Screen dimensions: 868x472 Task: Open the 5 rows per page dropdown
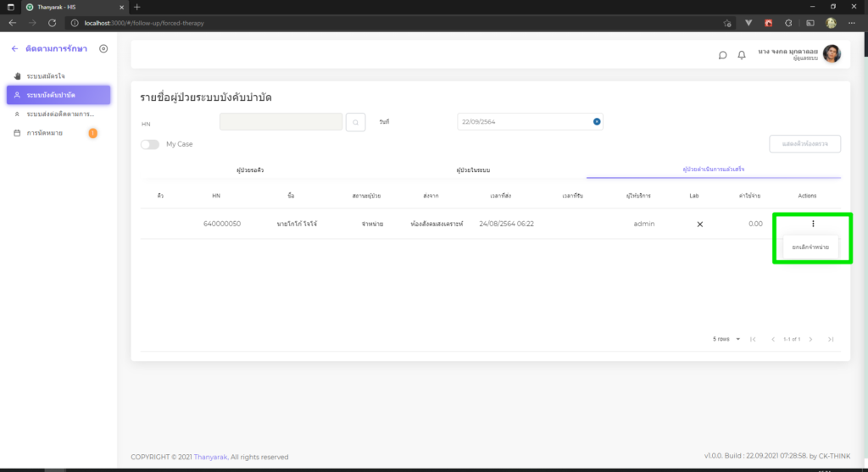tap(726, 339)
